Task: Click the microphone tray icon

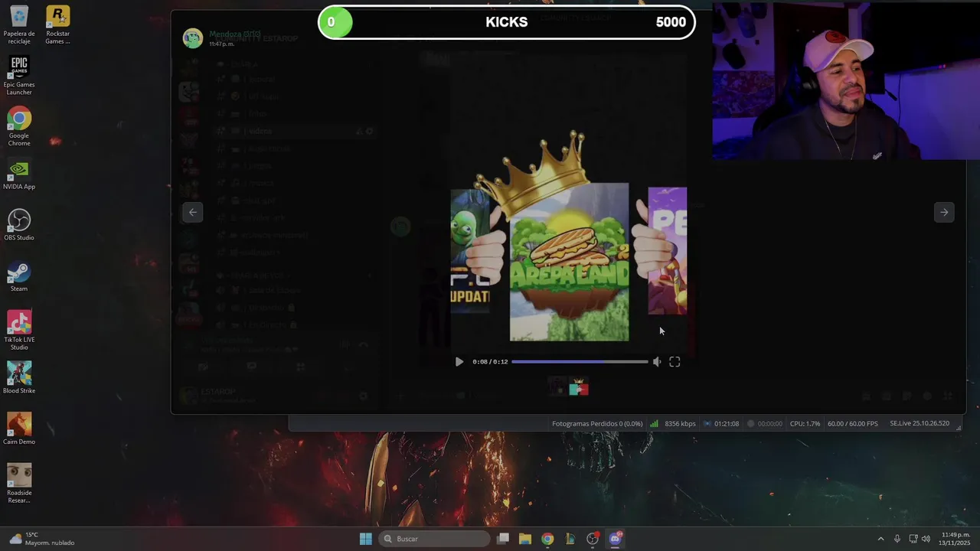Action: [897, 539]
